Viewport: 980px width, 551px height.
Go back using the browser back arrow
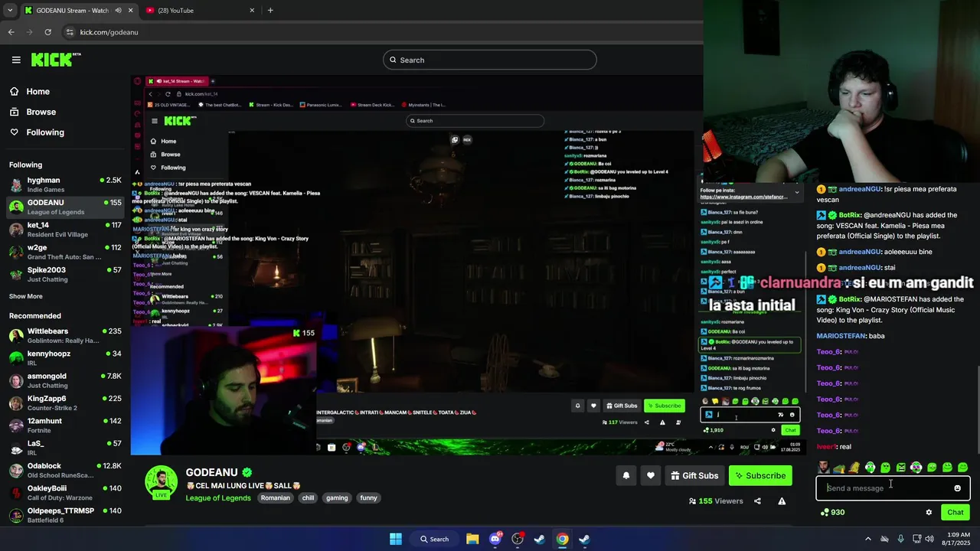pos(11,32)
